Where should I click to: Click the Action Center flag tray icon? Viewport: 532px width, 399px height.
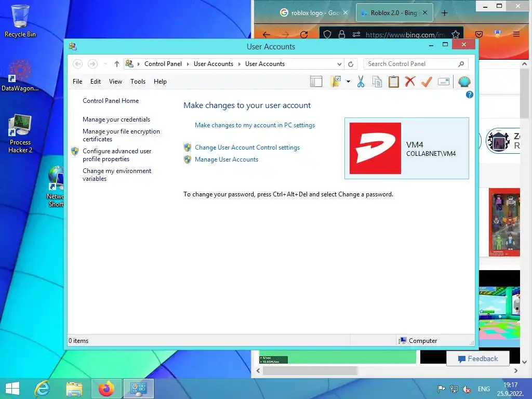[441, 389]
